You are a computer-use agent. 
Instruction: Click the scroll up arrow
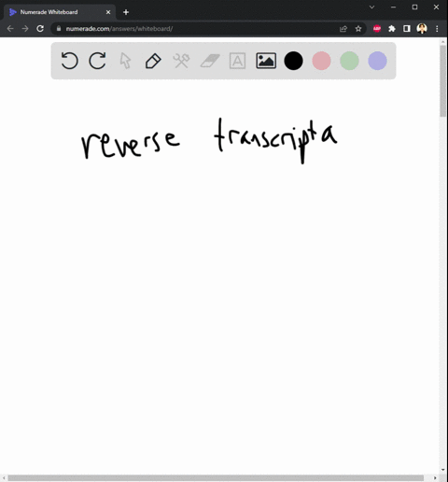[x=443, y=41]
